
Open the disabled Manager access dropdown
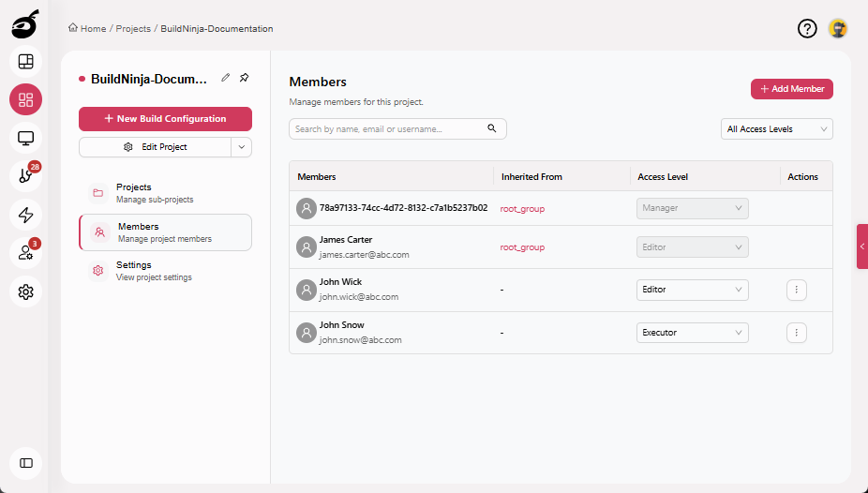pos(692,208)
